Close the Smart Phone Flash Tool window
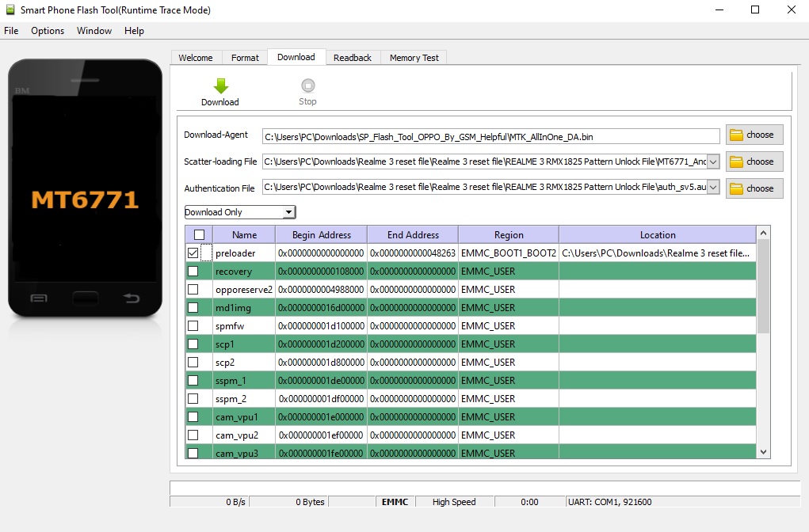The width and height of the screenshot is (809, 532). [x=791, y=9]
